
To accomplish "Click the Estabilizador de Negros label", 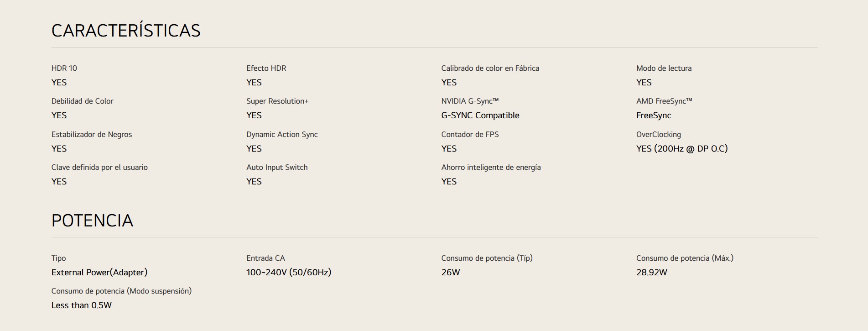I will [x=92, y=134].
